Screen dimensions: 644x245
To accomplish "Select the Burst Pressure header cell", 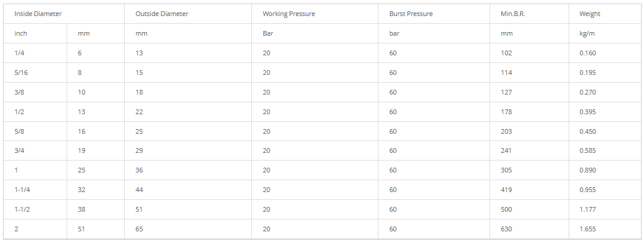I will coord(411,14).
